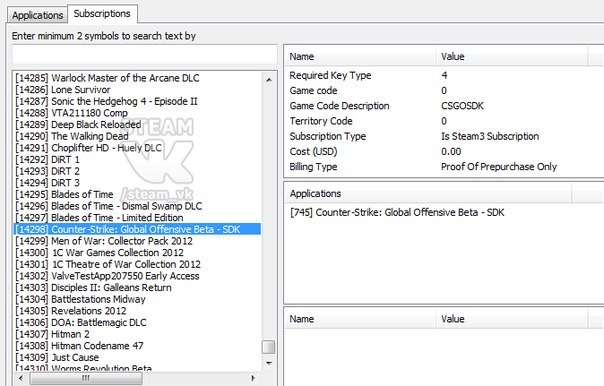Click the vertical scrollbar thumb

[x=268, y=347]
